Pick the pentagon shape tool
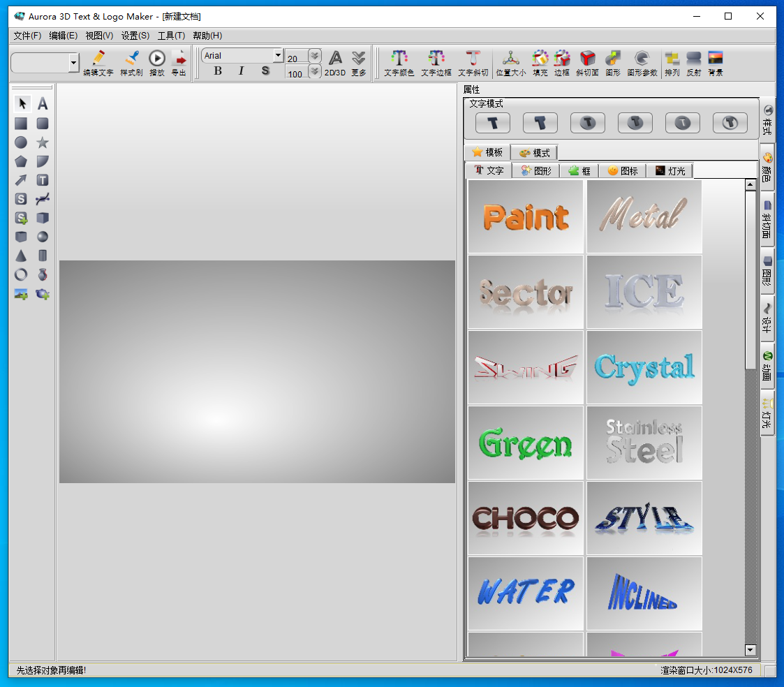Viewport: 784px width, 687px height. (x=21, y=161)
